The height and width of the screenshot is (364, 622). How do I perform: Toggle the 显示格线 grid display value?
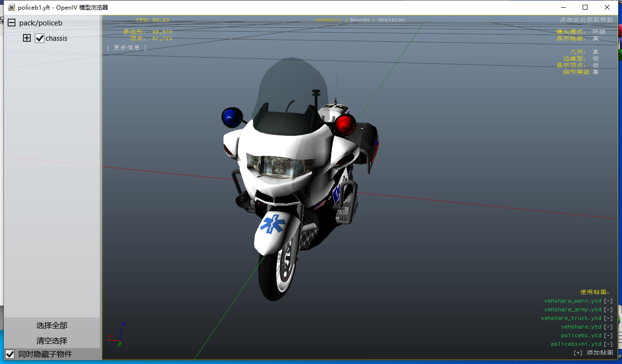click(x=595, y=38)
